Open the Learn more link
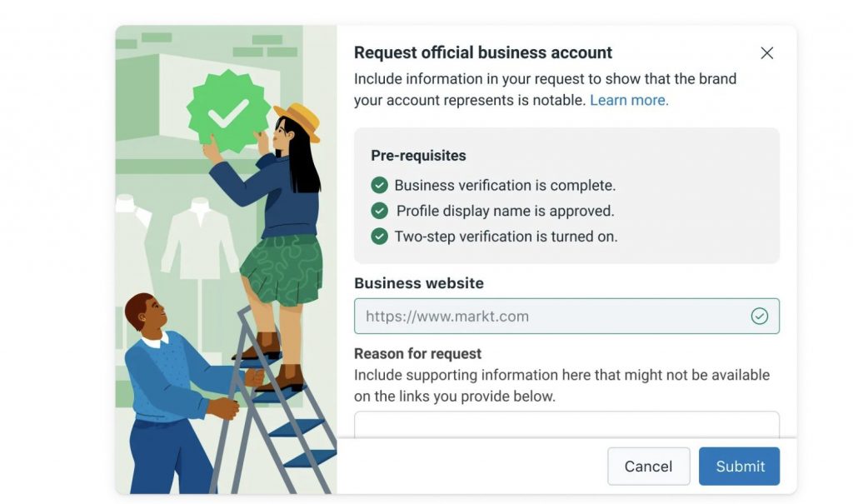 click(629, 100)
